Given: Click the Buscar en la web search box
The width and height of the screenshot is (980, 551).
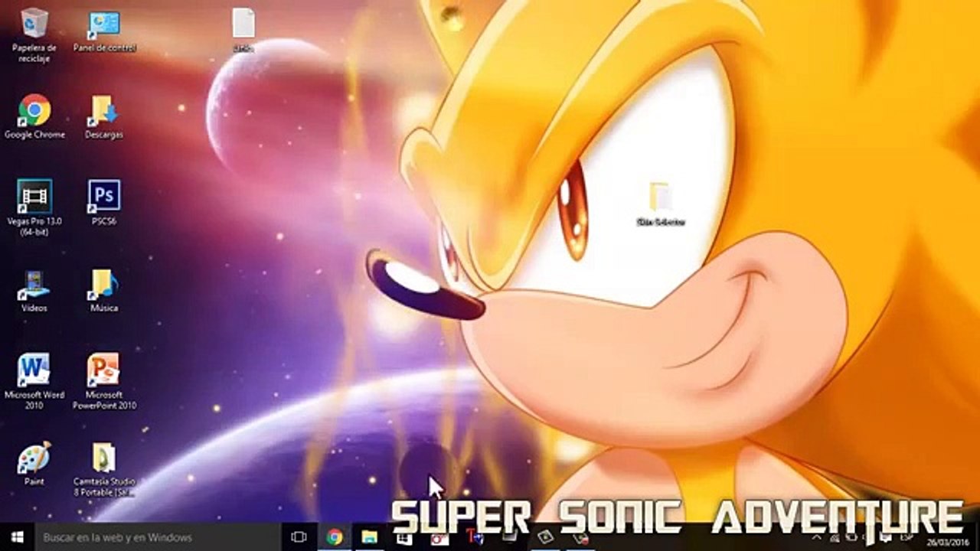Looking at the screenshot, I should [x=159, y=537].
